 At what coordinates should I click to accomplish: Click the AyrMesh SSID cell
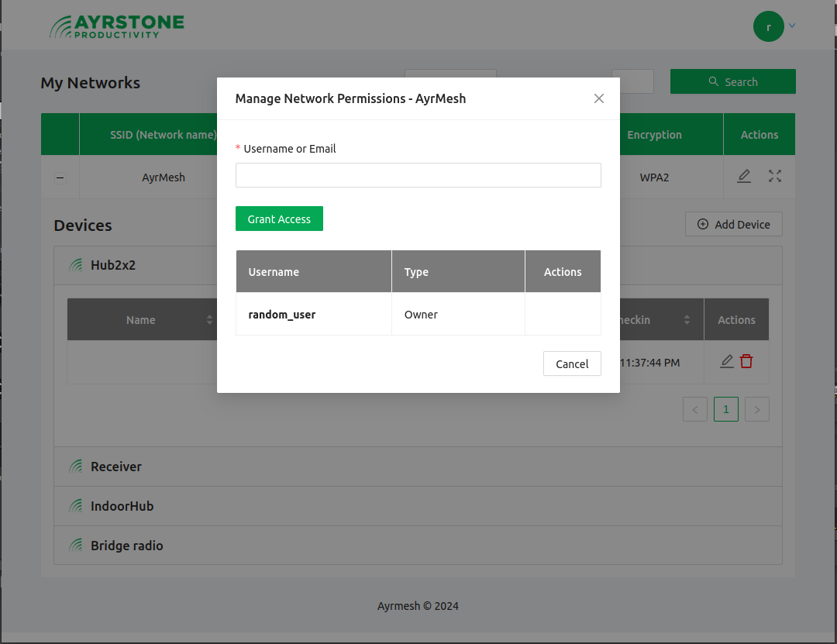[164, 177]
